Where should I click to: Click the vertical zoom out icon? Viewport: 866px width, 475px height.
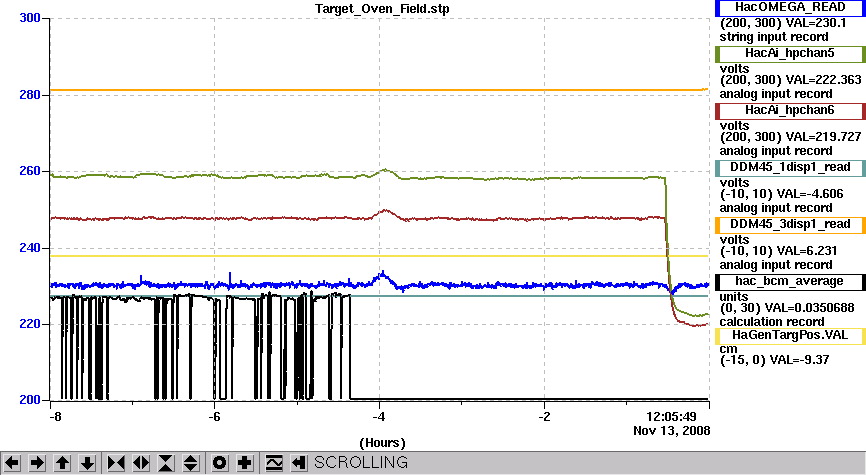tap(191, 462)
